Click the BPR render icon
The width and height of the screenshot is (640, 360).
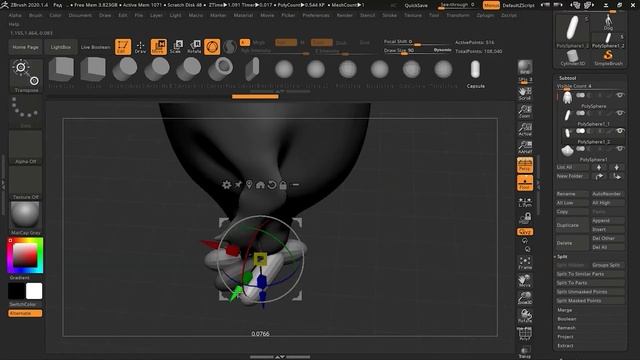pos(525,67)
